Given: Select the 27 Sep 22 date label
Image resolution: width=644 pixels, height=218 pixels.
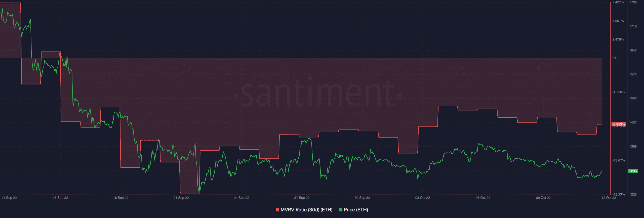Looking at the screenshot, I should point(302,198).
